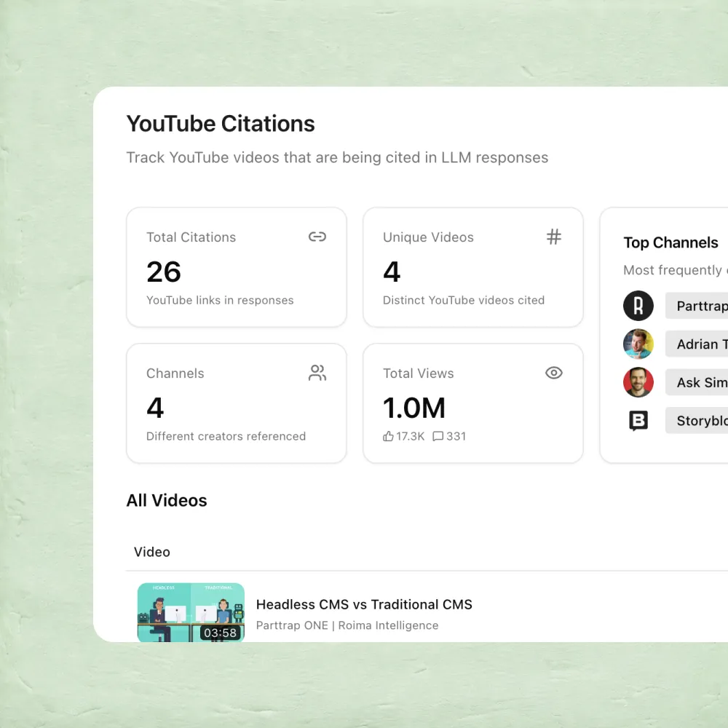Open the Headless CMS vs Traditional CMS video

364,604
